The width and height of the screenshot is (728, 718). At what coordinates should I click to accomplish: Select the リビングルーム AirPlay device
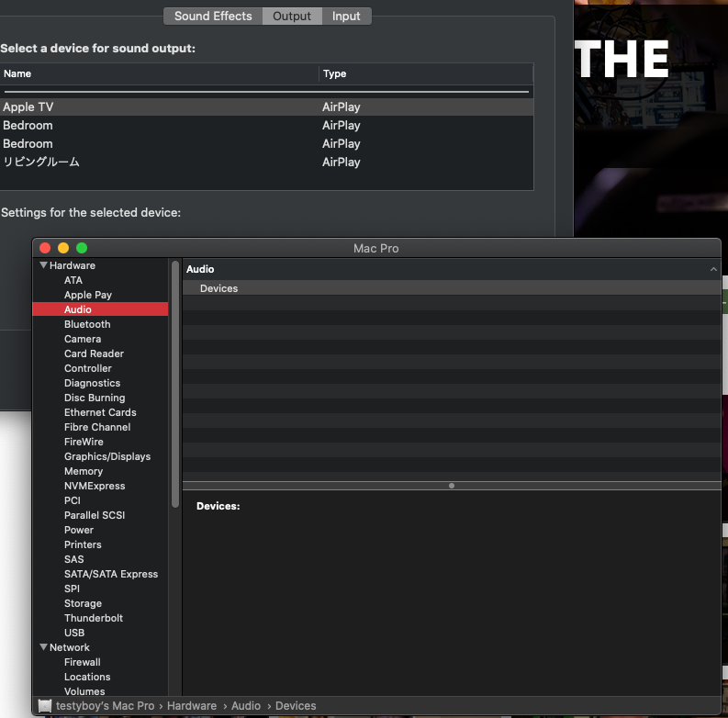coord(266,163)
